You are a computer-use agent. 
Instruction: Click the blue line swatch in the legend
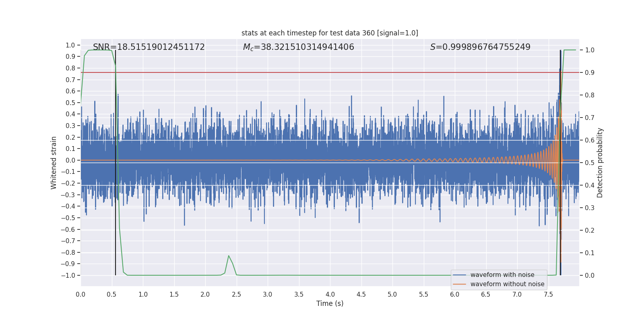pyautogui.click(x=459, y=275)
